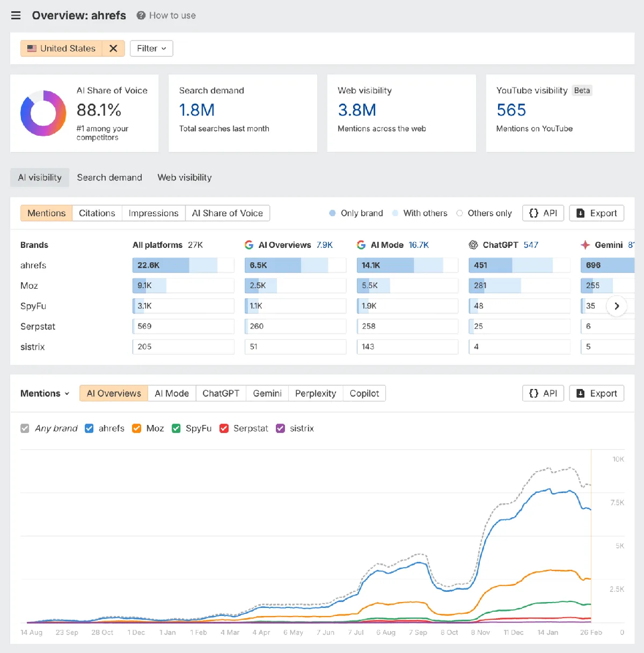The width and height of the screenshot is (644, 653).
Task: Click SpyFu ChatGPT value 48
Action: pos(479,306)
